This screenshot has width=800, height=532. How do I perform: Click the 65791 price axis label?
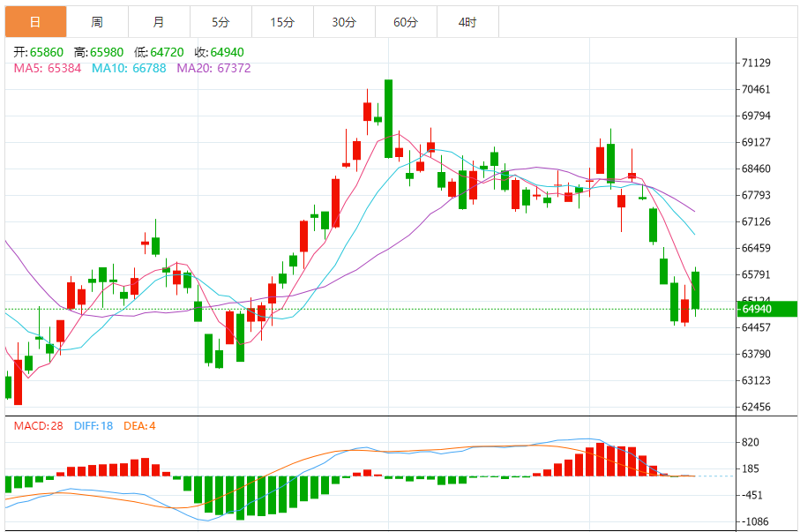756,274
